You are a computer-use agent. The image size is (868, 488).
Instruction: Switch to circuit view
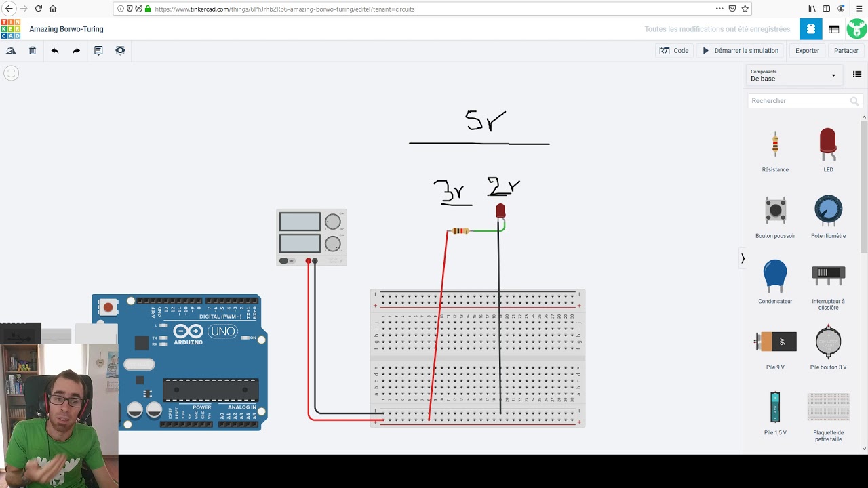(x=810, y=29)
